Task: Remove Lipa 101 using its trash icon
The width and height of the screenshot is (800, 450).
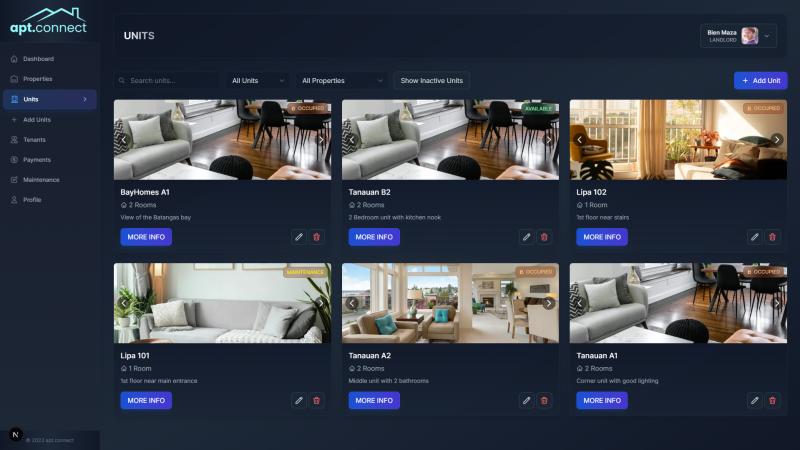Action: tap(316, 401)
